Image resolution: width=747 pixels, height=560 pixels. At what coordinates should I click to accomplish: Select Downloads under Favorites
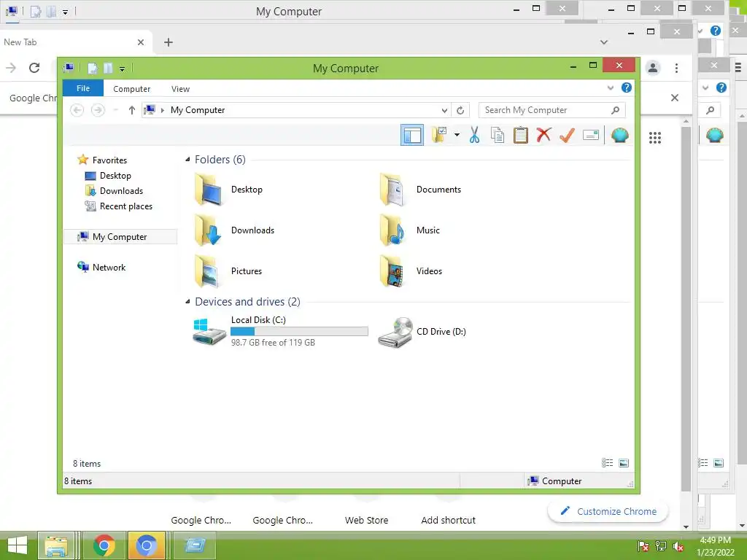122,191
